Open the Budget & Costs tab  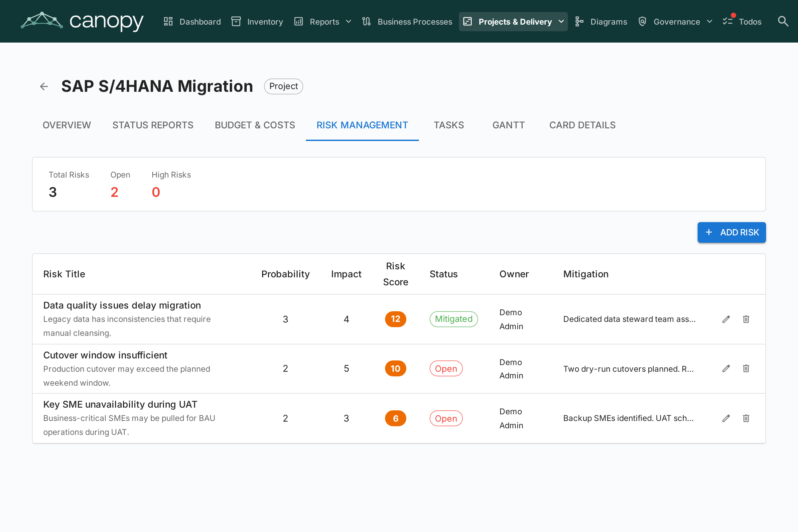tap(255, 125)
